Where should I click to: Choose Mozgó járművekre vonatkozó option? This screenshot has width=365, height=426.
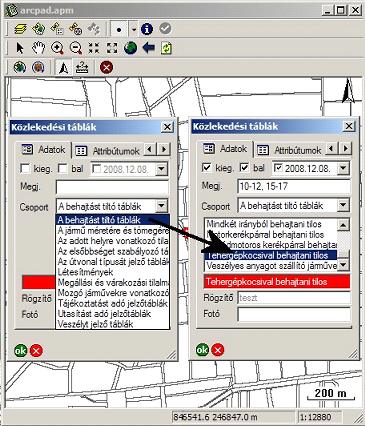113,293
